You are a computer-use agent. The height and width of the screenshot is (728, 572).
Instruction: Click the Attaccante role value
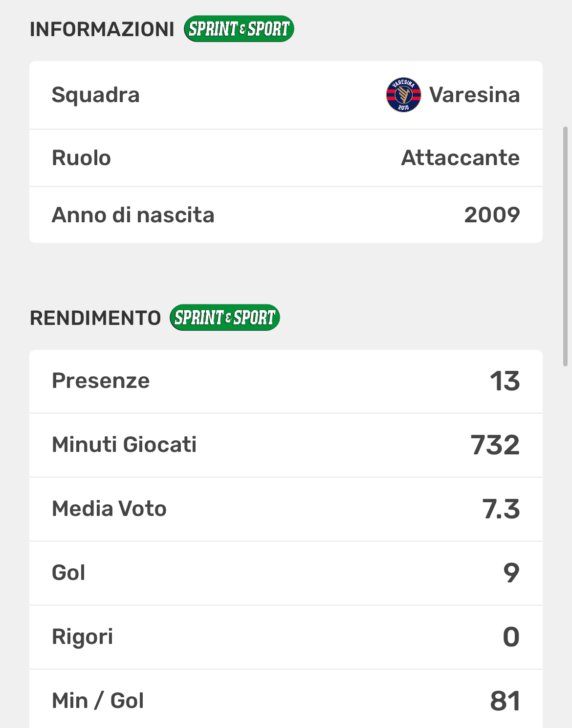click(460, 158)
